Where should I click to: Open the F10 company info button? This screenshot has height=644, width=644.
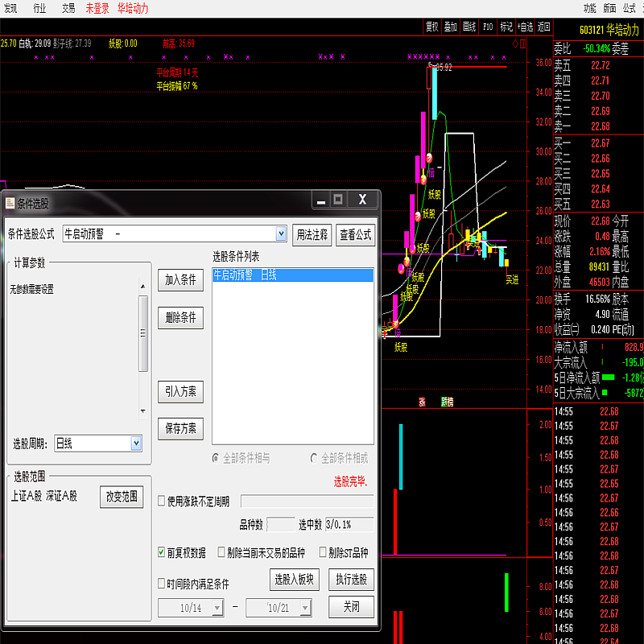pyautogui.click(x=488, y=27)
